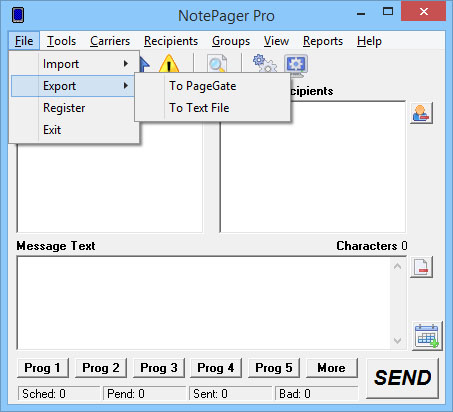Expand the Import submenu
The image size is (453, 412).
73,64
